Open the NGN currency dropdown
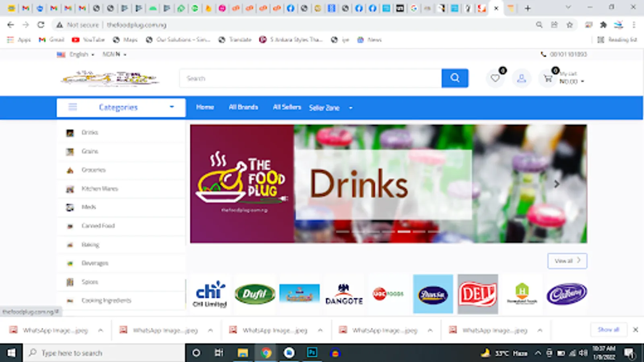 [114, 54]
